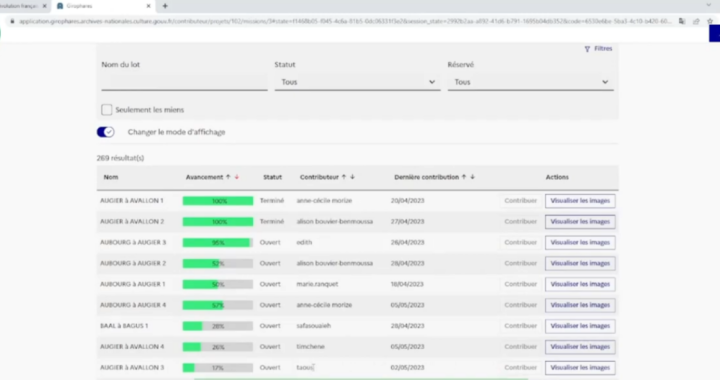The height and width of the screenshot is (380, 720).
Task: Visualiser les images for AUBOURG à AUGIER 1
Action: (580, 284)
